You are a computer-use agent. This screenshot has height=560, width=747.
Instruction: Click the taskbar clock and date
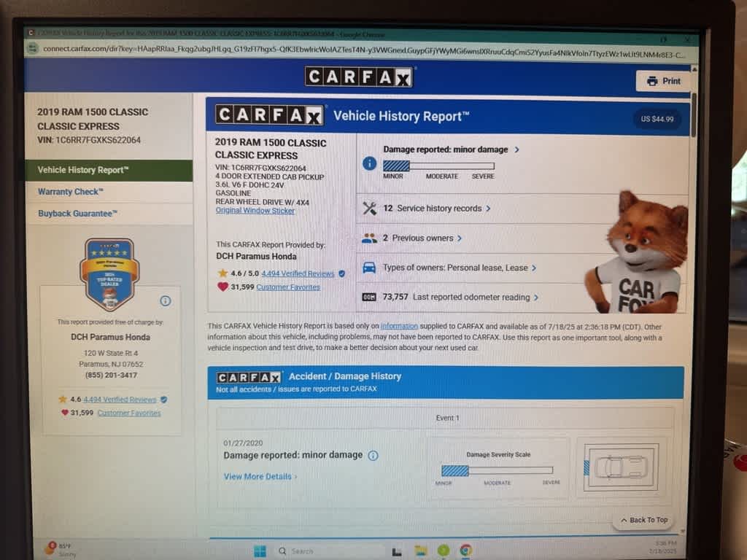coord(664,547)
